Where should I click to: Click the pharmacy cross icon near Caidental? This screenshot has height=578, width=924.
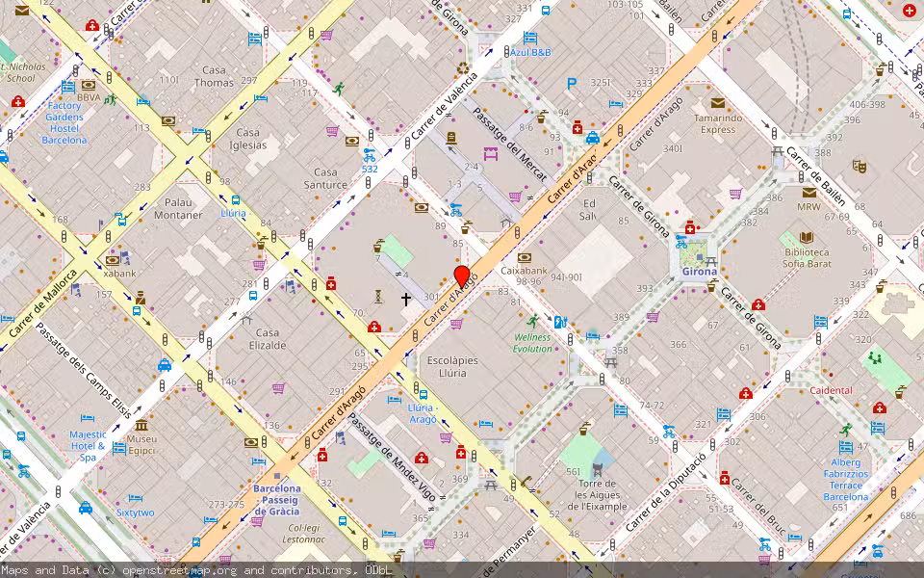point(880,408)
